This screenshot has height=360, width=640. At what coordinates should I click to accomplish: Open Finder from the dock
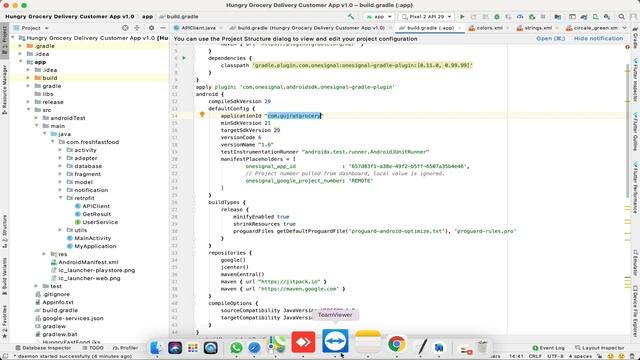(x=156, y=347)
